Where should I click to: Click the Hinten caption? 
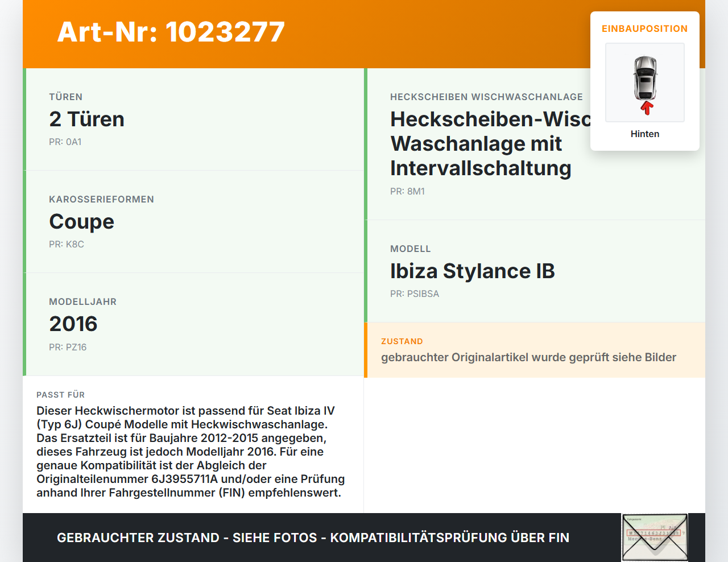coord(645,134)
